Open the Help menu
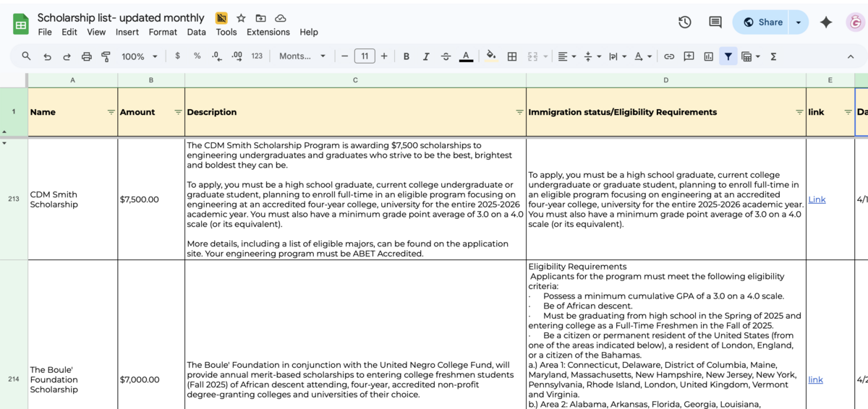The image size is (868, 409). click(309, 32)
